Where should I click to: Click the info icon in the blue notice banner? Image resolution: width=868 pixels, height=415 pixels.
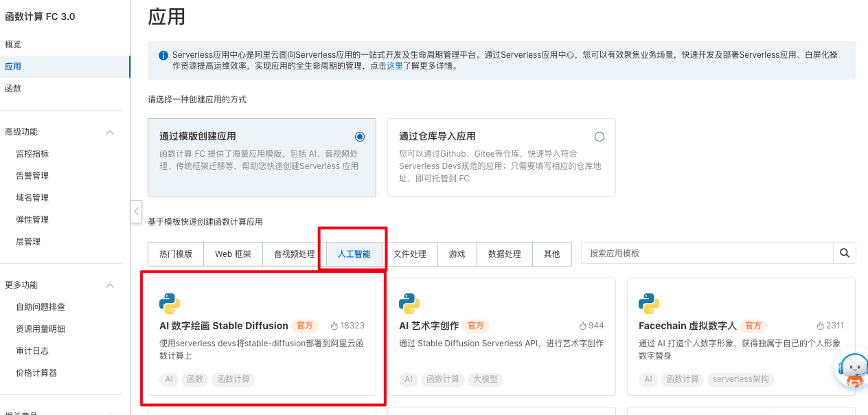[163, 55]
